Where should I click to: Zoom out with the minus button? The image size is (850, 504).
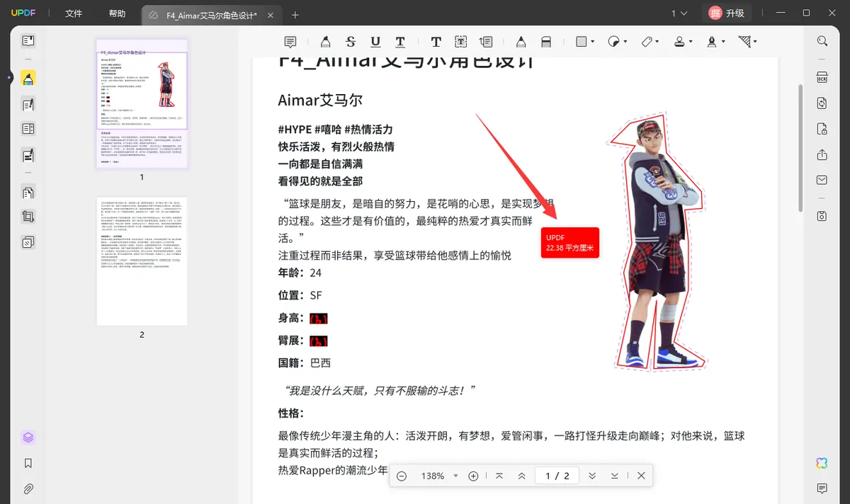[402, 476]
